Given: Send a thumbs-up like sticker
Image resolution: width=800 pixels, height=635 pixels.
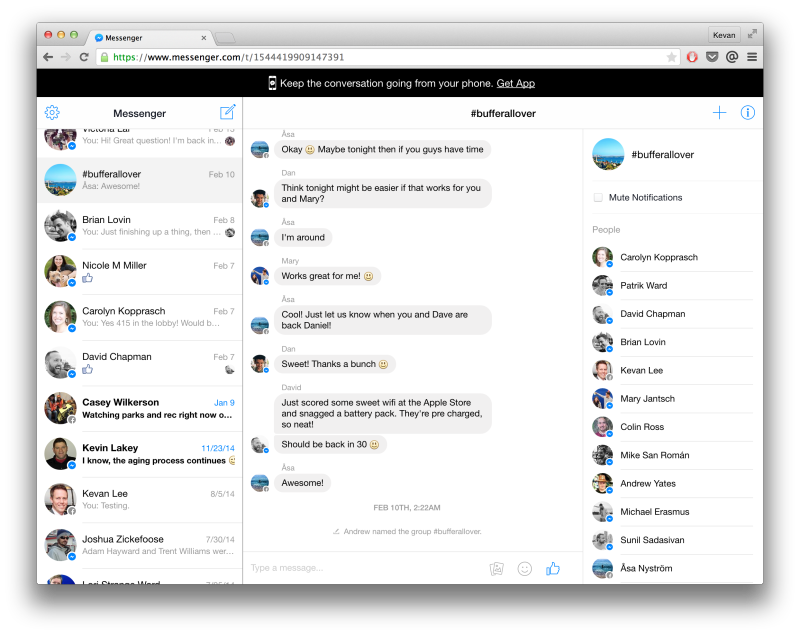Looking at the screenshot, I should pyautogui.click(x=552, y=568).
